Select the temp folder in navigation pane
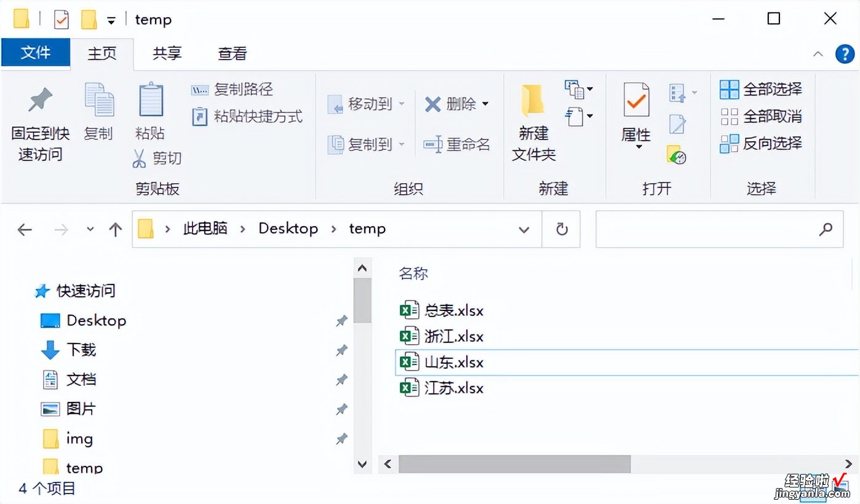This screenshot has width=860, height=504. 73,468
